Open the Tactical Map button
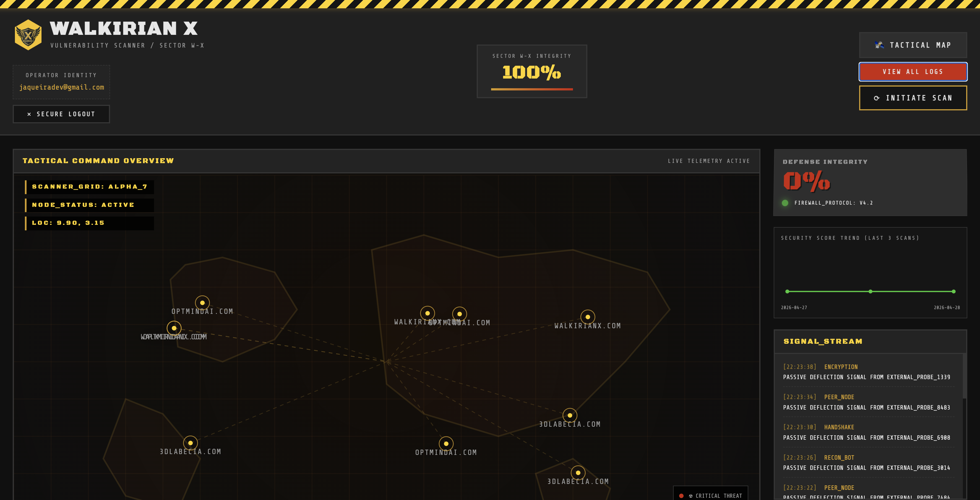The image size is (980, 500). [x=913, y=45]
